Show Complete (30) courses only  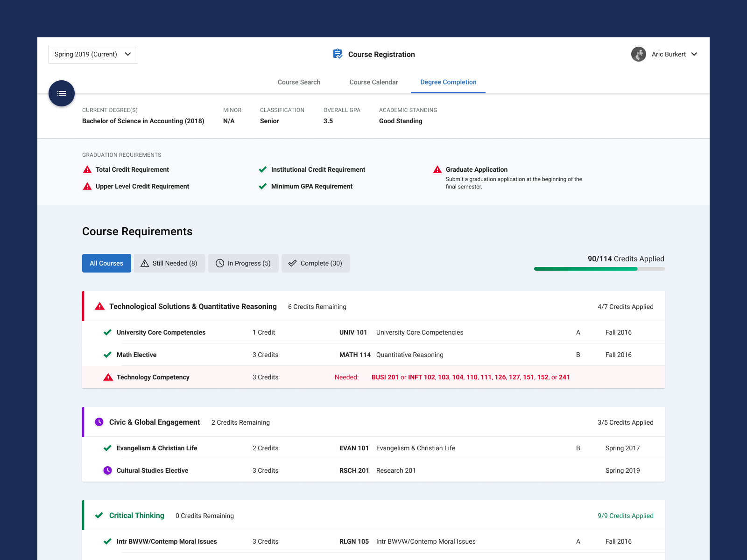pyautogui.click(x=316, y=263)
